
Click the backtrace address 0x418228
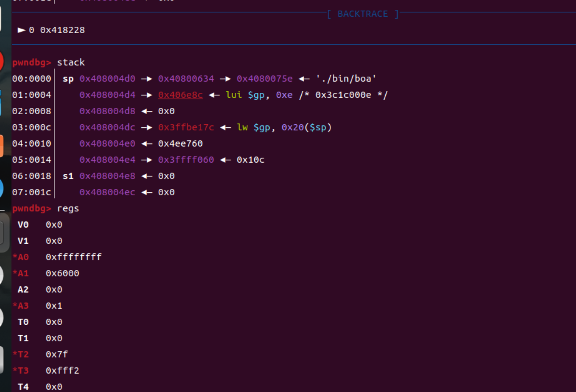pos(62,30)
